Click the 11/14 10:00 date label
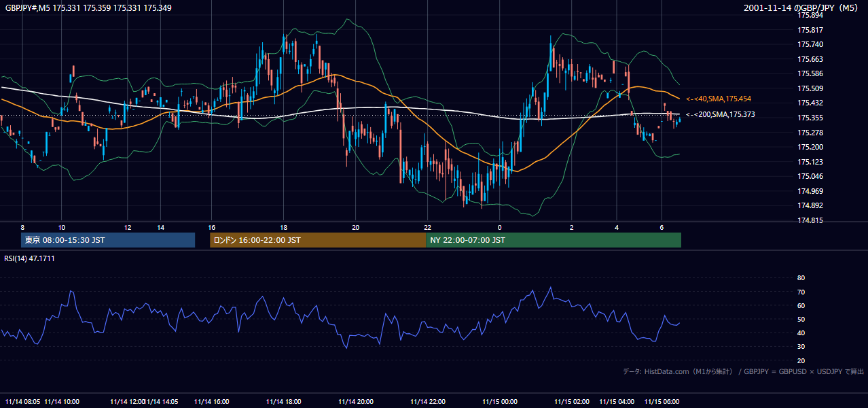Viewport: 868px width, 408px height. [62, 401]
